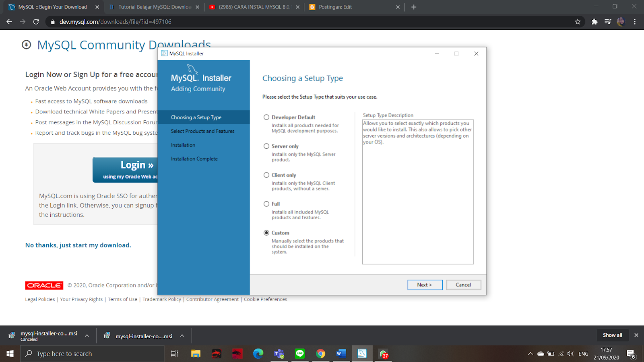This screenshot has width=644, height=362.
Task: Bookmark this page with the star
Action: point(578,22)
